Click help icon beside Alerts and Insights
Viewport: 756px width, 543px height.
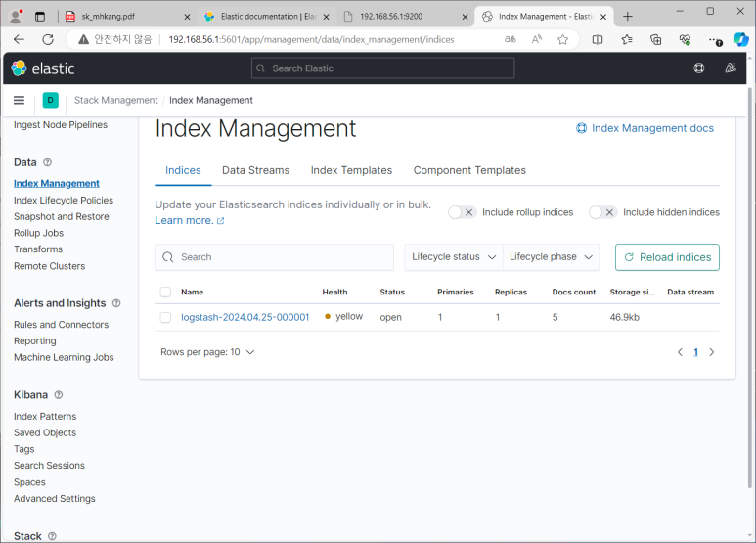(116, 303)
